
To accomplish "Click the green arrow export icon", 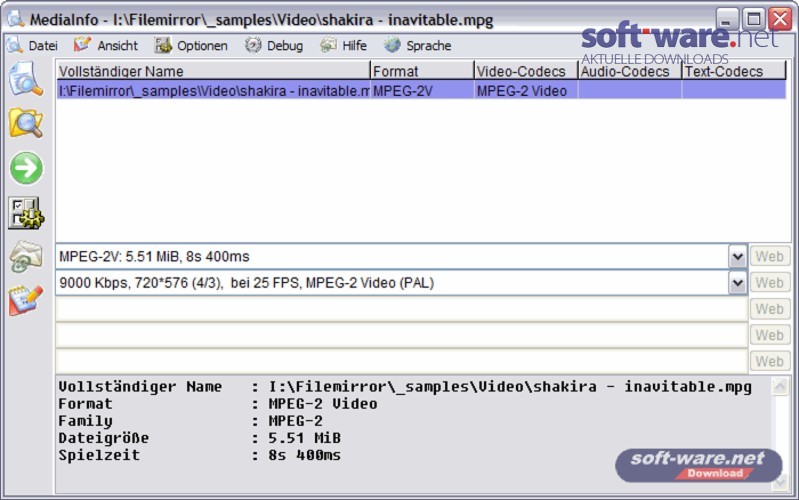I will click(26, 168).
